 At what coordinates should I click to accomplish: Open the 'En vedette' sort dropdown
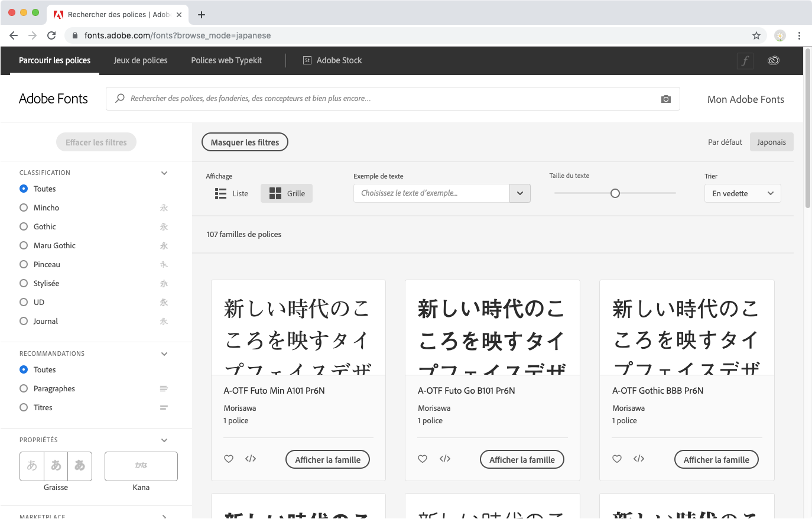743,193
